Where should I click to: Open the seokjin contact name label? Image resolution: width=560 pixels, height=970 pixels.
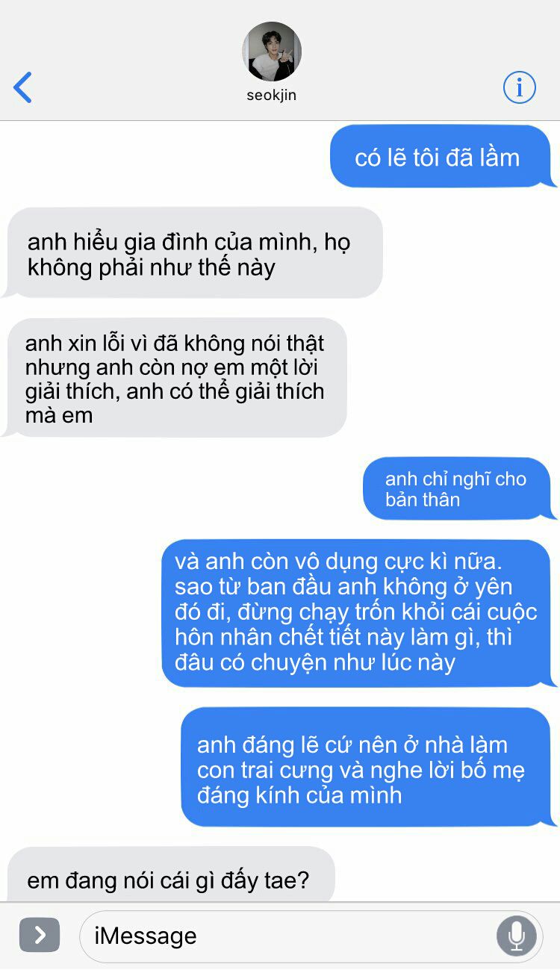tap(272, 96)
